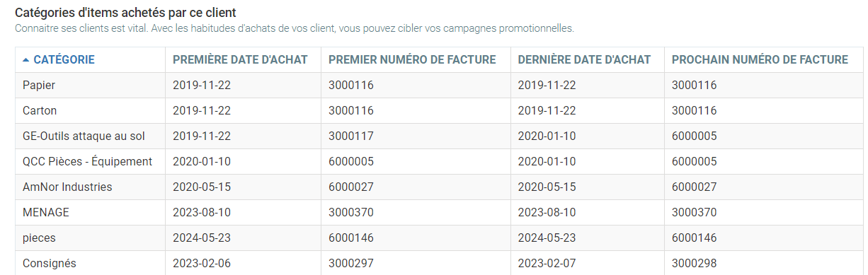This screenshot has height=275, width=868.
Task: Sort by PREMIÈRE DATE D'ACHAT column
Action: point(240,59)
